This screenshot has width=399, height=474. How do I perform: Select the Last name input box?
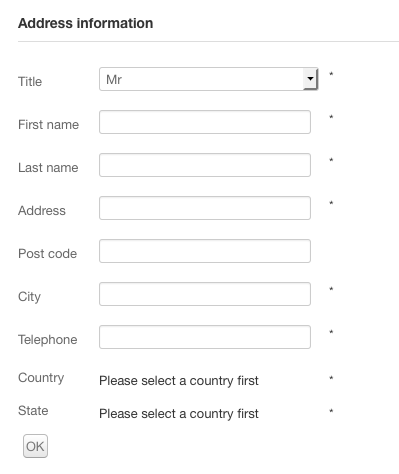(x=205, y=165)
